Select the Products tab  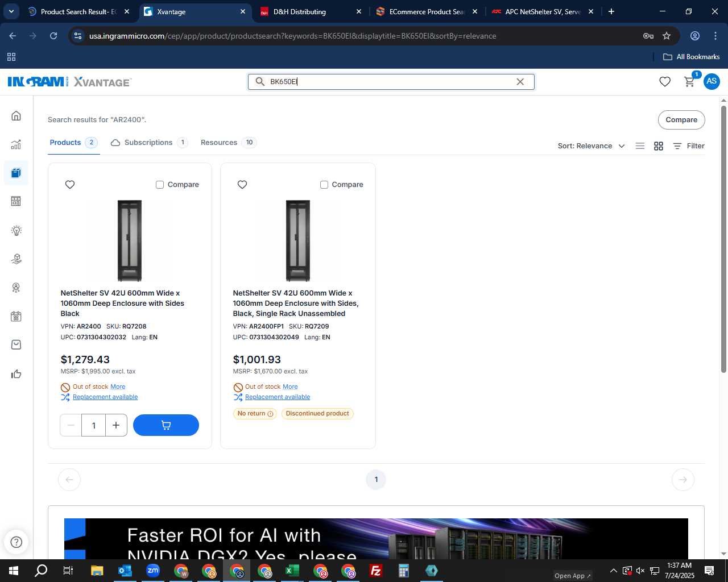pyautogui.click(x=73, y=143)
